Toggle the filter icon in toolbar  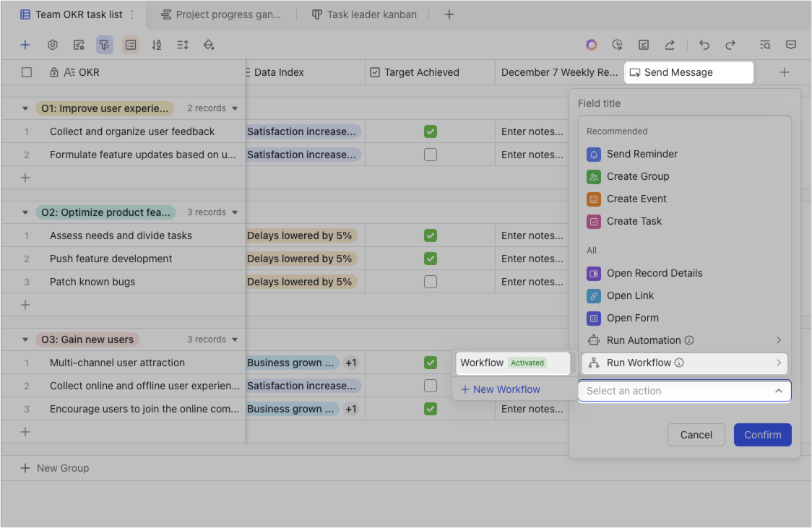pos(105,45)
